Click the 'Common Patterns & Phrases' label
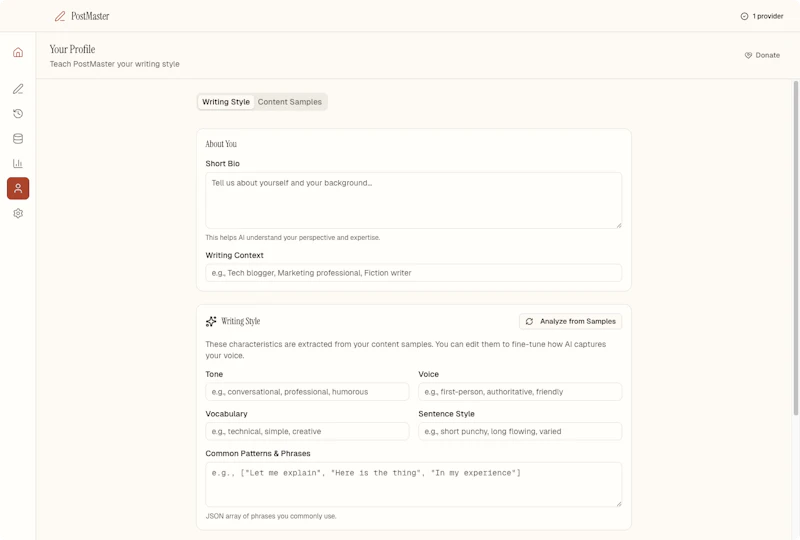 pyautogui.click(x=258, y=454)
